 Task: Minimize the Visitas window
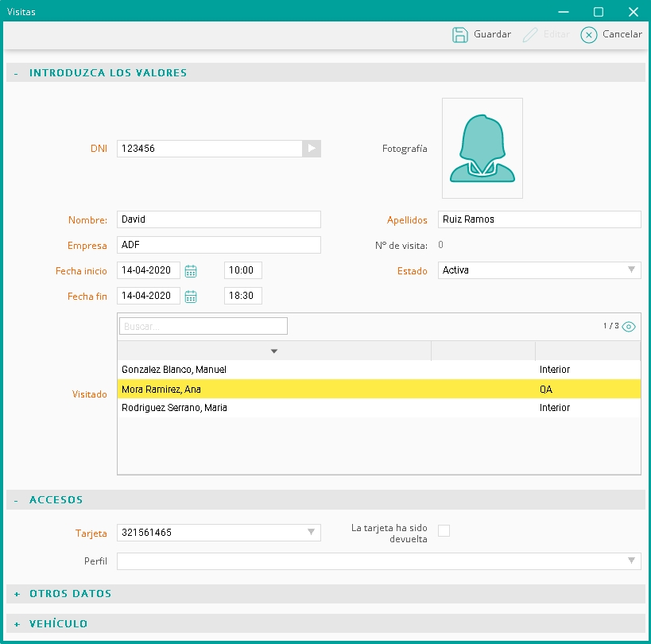coord(564,12)
